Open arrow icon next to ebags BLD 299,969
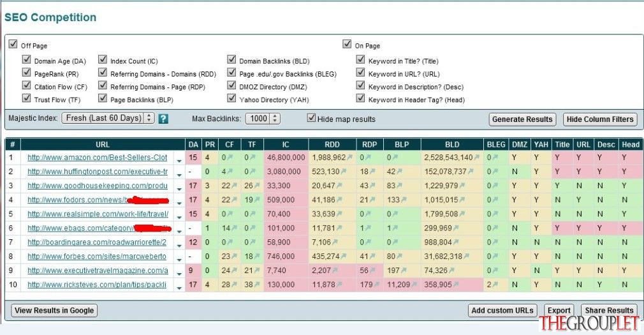The height and width of the screenshot is (335, 644). [x=455, y=228]
